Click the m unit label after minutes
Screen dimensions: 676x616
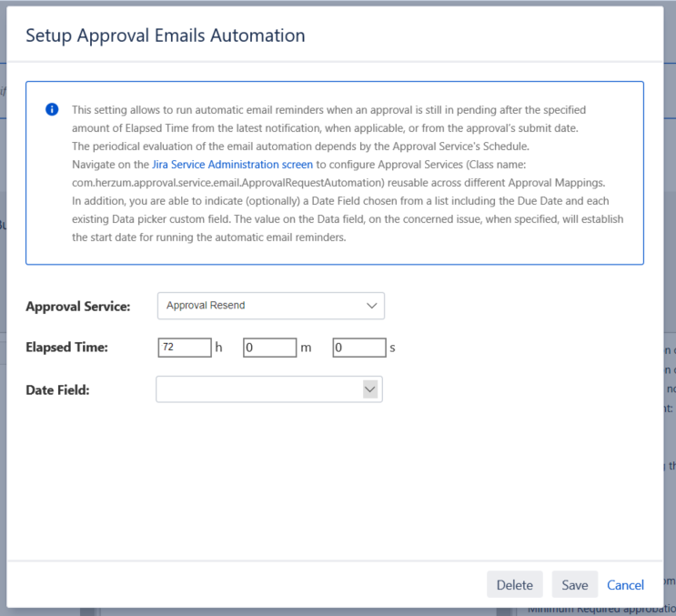click(306, 348)
